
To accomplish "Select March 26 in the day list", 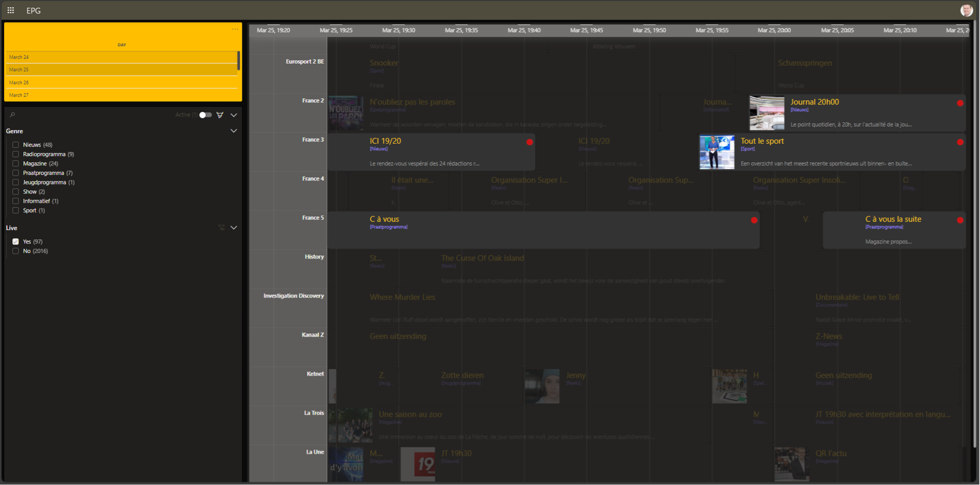I will [121, 82].
